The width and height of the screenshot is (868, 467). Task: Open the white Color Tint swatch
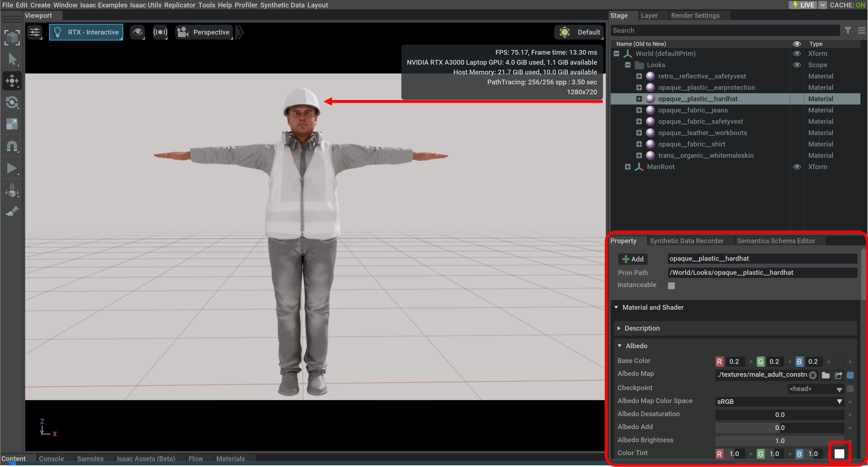coord(839,454)
